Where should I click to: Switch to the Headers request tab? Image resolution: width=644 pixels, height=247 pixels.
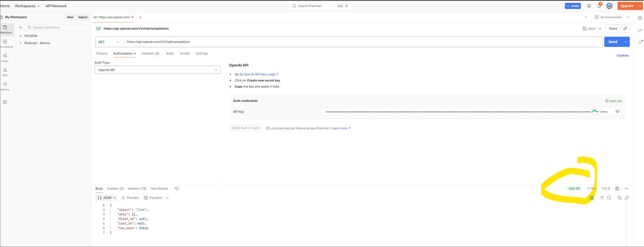pyautogui.click(x=150, y=53)
